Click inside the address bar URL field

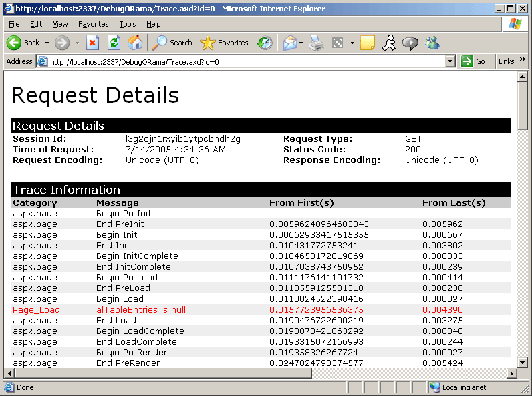coord(241,61)
